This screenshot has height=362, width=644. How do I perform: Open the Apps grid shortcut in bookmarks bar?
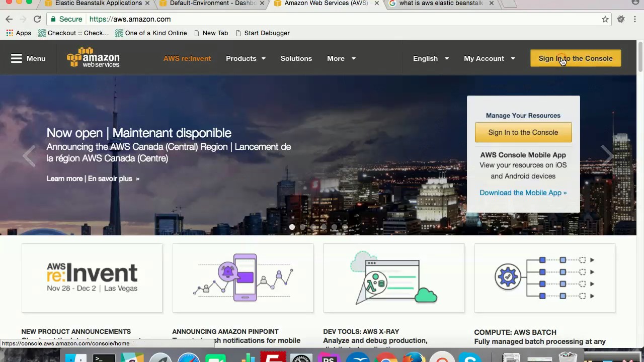click(x=19, y=33)
